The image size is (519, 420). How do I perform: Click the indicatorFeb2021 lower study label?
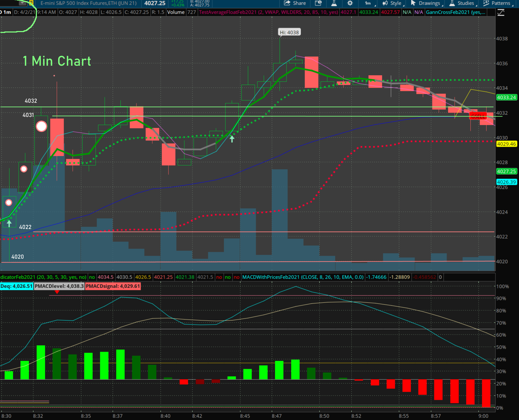point(43,277)
